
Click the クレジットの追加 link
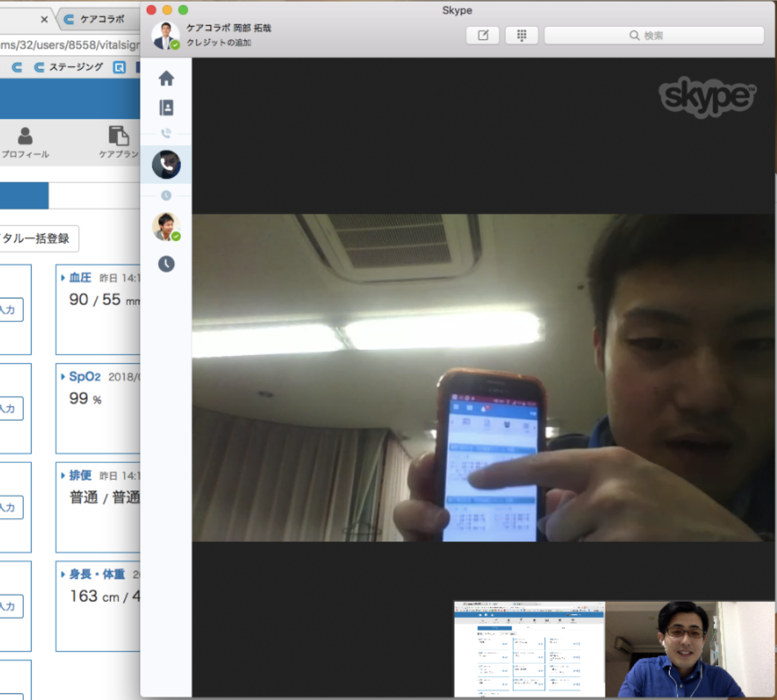(219, 43)
